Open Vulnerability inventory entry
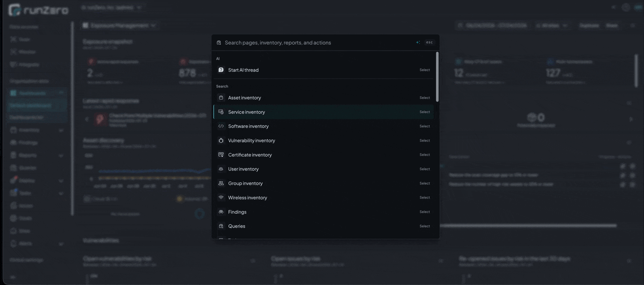Image resolution: width=644 pixels, height=285 pixels. [323, 141]
